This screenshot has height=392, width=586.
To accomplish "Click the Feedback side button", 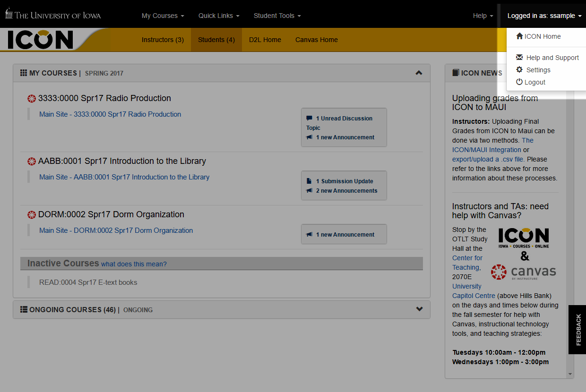I will coord(577,330).
